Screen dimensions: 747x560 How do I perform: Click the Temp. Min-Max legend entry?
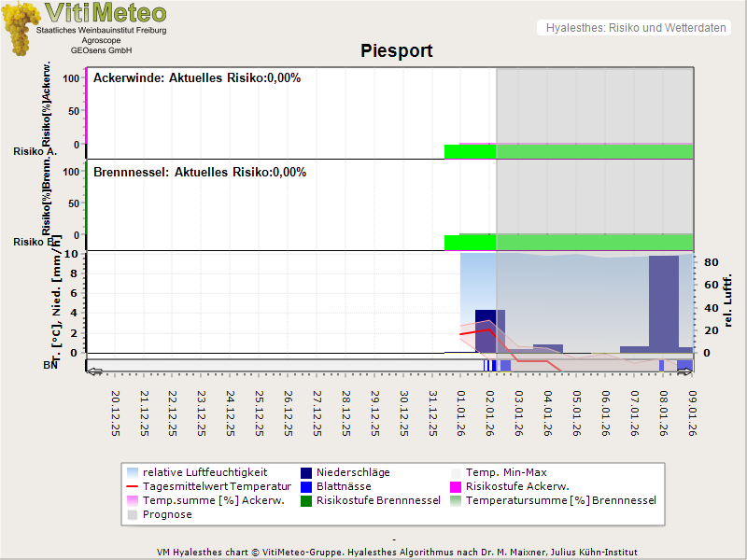(x=507, y=472)
